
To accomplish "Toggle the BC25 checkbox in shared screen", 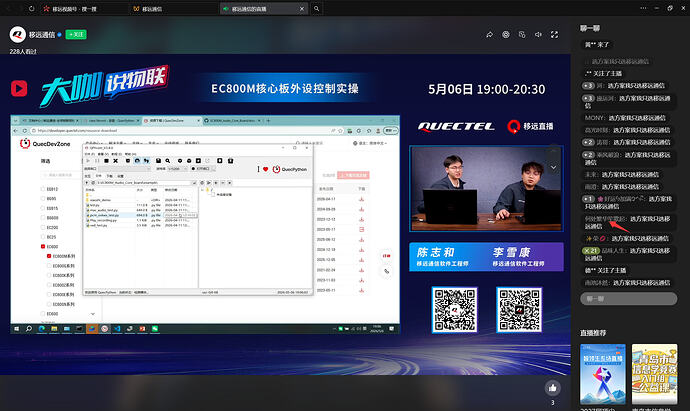I will [43, 237].
